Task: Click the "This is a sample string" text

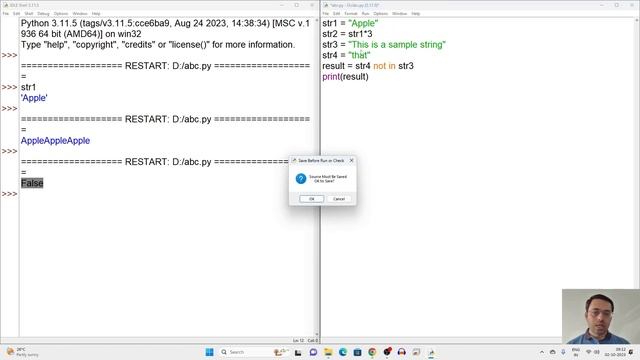Action: pyautogui.click(x=397, y=44)
